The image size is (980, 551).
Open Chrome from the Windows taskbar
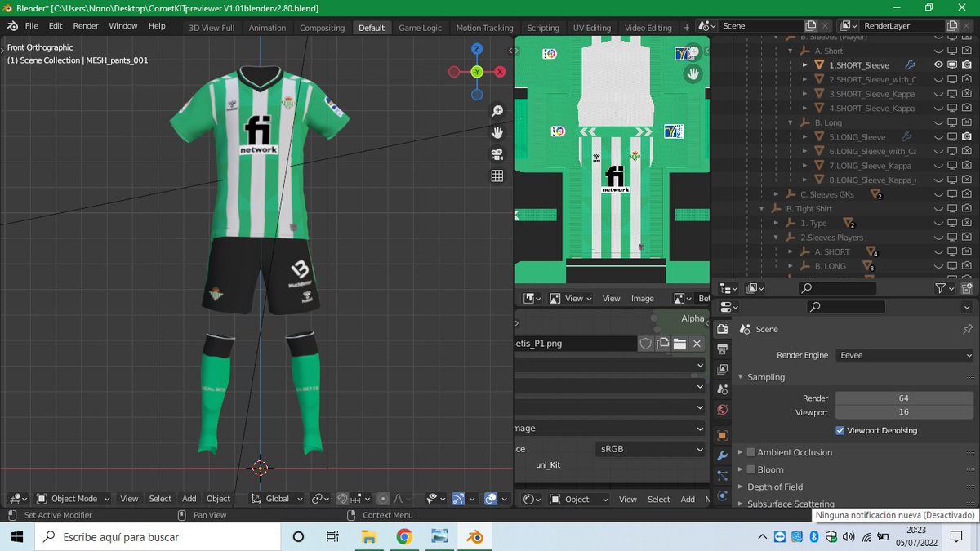point(404,537)
